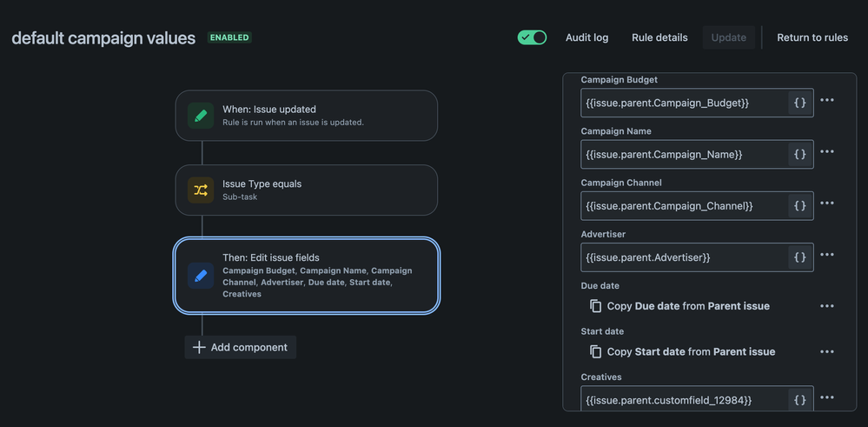
Task: Toggle the rule enabled switch off
Action: pos(532,37)
